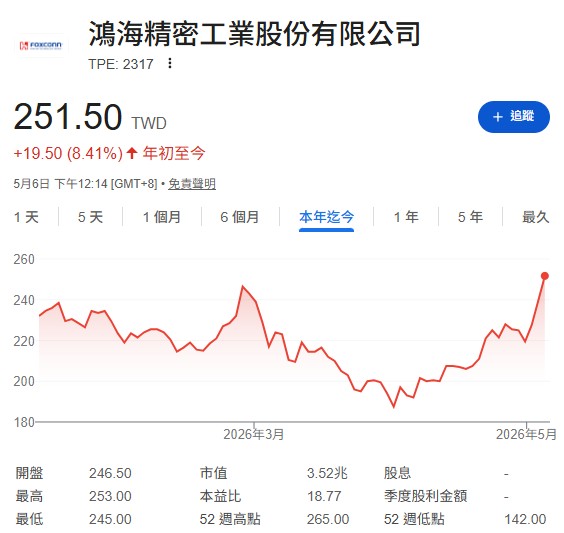Click the price 251.50
The width and height of the screenshot is (564, 533).
point(68,117)
